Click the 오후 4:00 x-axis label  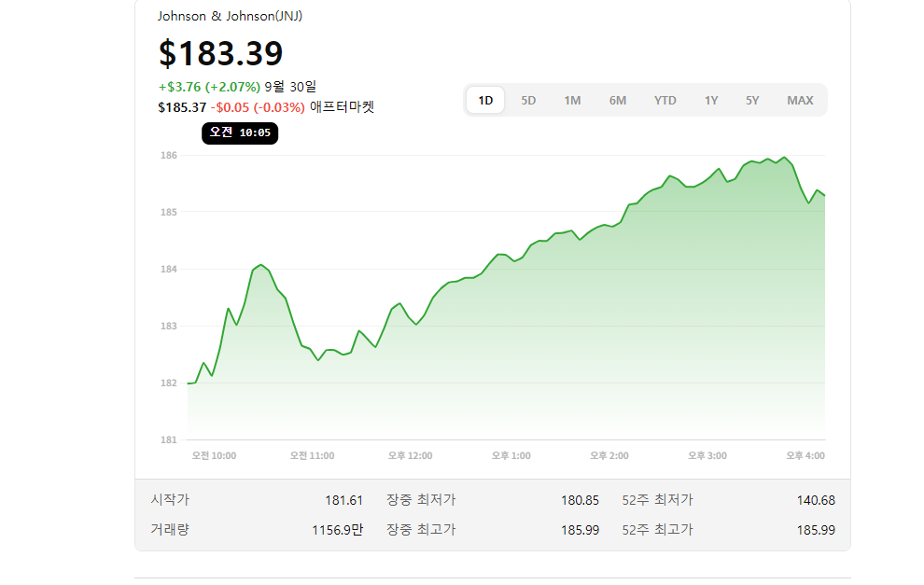click(x=805, y=455)
